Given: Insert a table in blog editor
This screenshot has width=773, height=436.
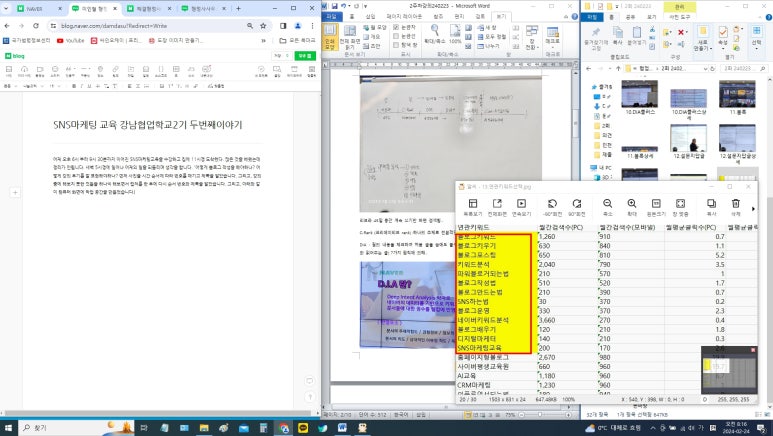Looking at the screenshot, I should 176,71.
